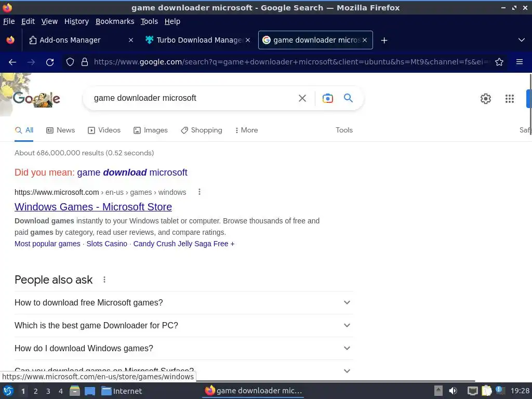The image size is (532, 399).
Task: Open options for the Microsoft Store result
Action: [199, 192]
